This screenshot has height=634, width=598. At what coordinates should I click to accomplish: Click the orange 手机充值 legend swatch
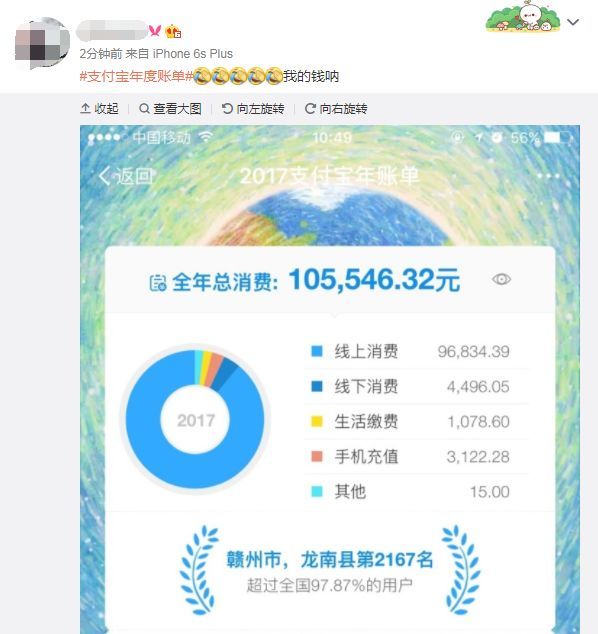pos(317,456)
